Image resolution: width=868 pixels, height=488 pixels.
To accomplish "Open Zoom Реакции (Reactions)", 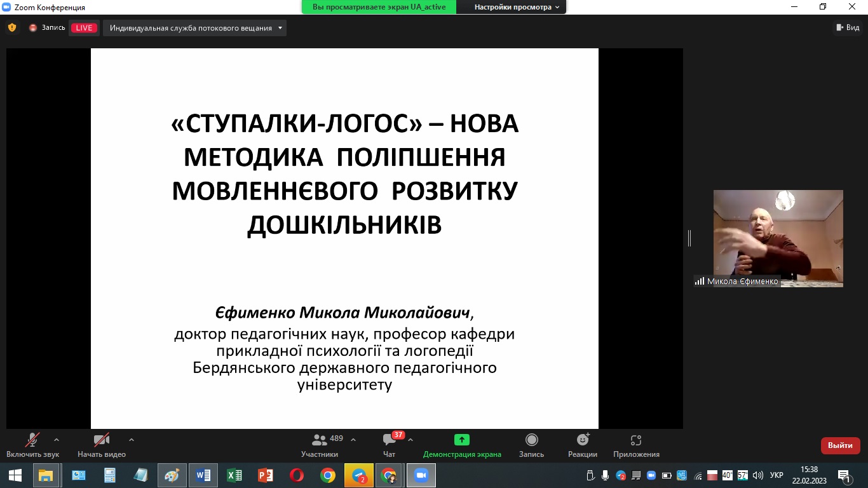I will tap(582, 444).
